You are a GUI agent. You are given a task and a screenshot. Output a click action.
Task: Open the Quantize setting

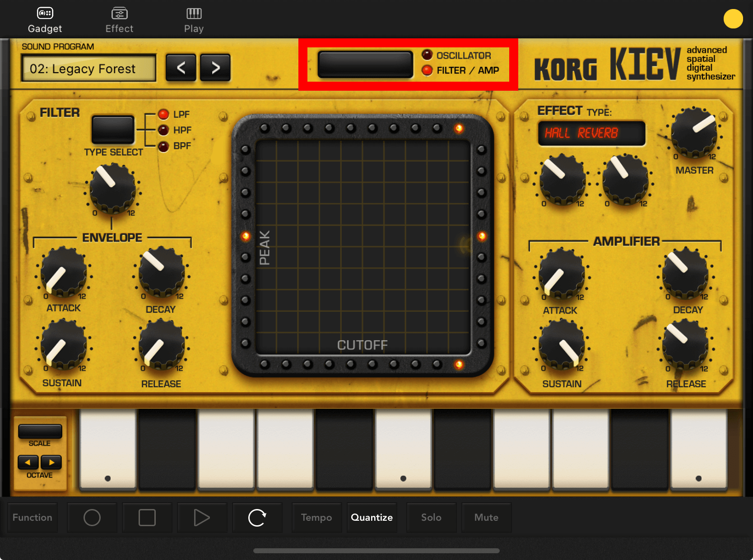coord(372,518)
